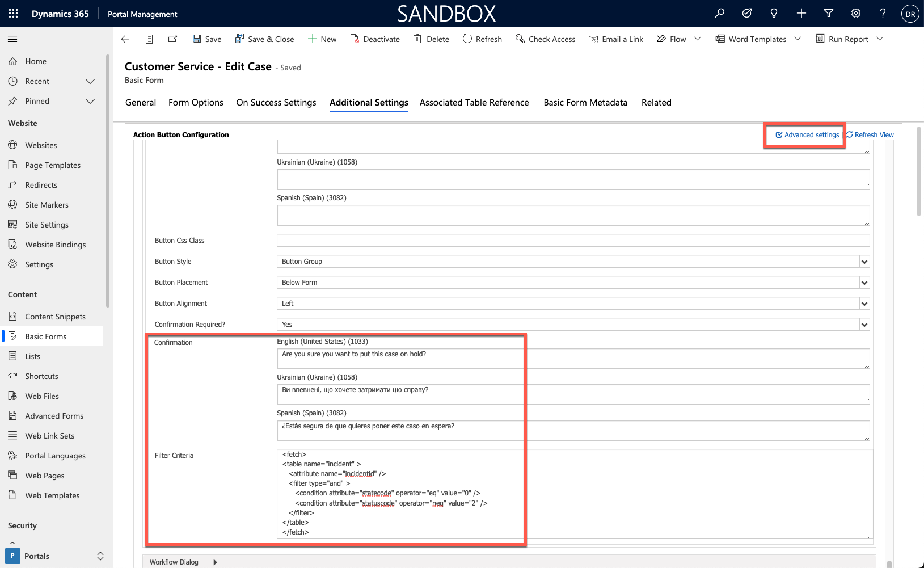Open Word Templates
This screenshot has width=924, height=568.
click(x=751, y=39)
